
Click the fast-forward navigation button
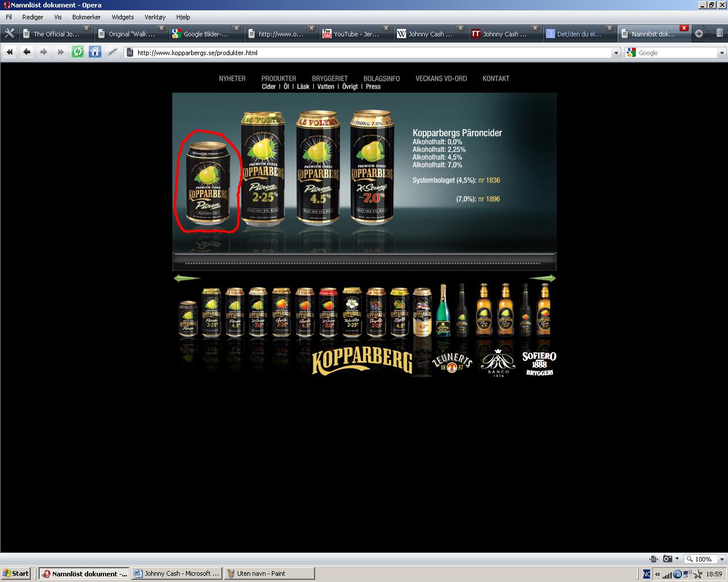tap(61, 52)
